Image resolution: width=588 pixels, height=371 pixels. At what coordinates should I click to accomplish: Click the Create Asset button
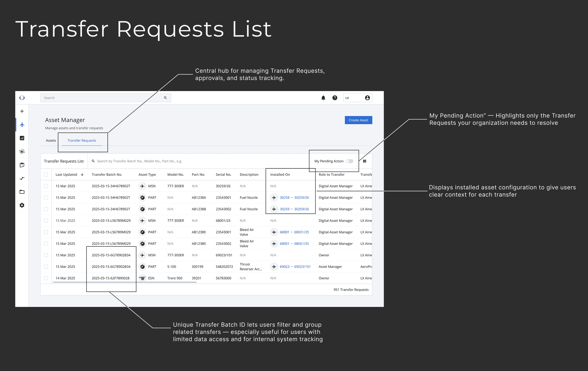(x=358, y=120)
